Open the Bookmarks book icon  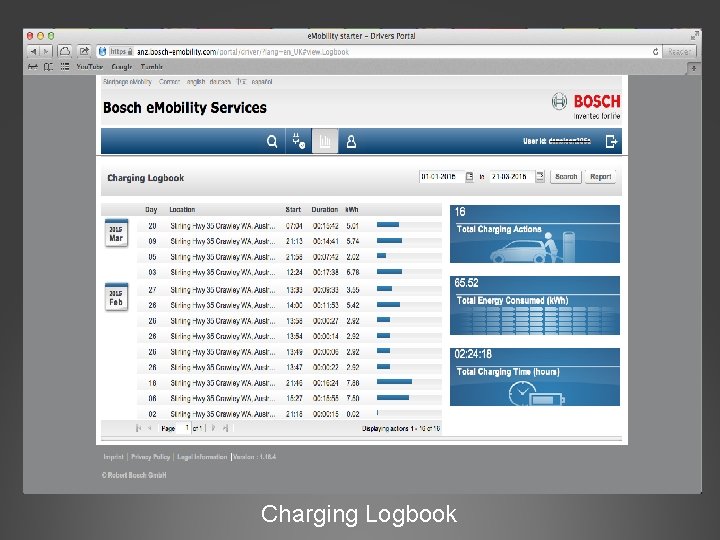click(48, 67)
